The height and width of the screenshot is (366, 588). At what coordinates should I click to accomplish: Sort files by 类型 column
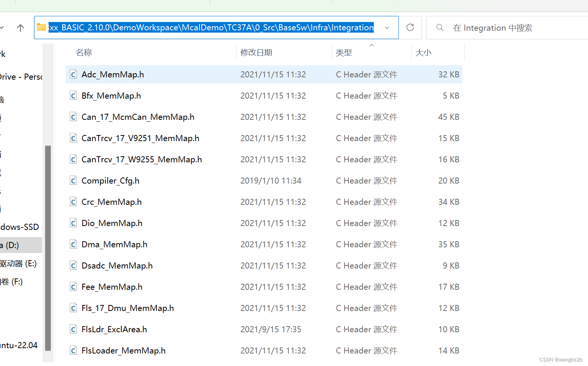tap(344, 52)
